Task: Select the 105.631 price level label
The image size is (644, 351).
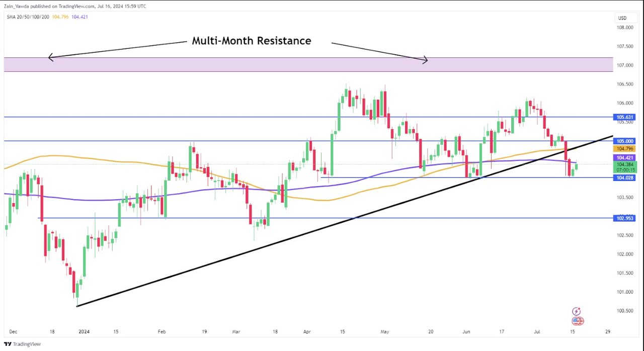Action: click(x=624, y=117)
